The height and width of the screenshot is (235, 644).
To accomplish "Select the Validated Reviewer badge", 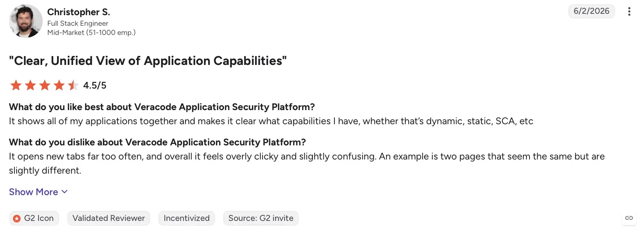I will click(109, 218).
